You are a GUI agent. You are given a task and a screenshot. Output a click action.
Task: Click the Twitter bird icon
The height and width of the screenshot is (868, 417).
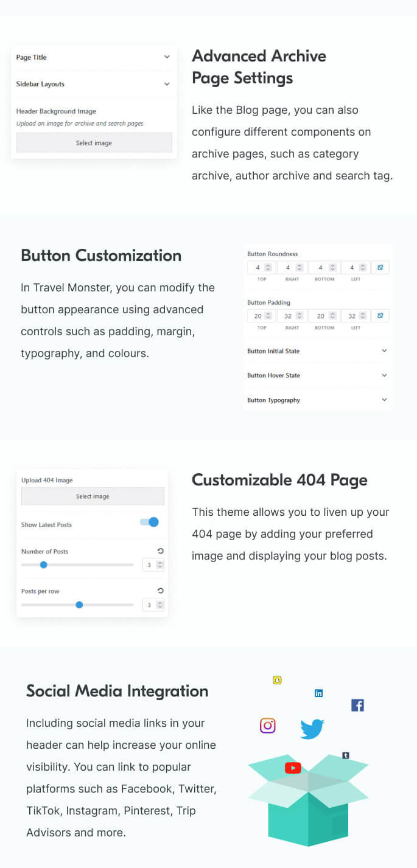(x=312, y=728)
